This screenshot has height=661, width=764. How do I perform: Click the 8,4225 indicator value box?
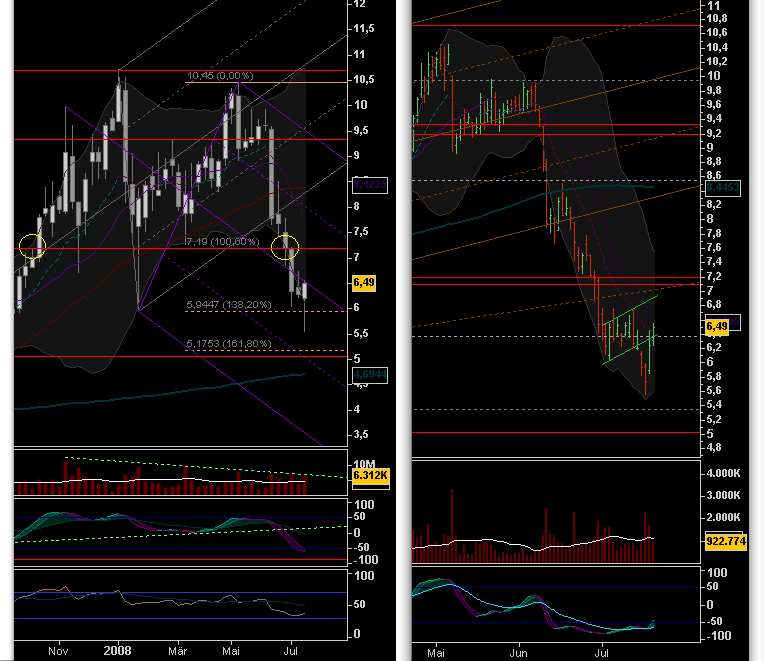point(370,185)
